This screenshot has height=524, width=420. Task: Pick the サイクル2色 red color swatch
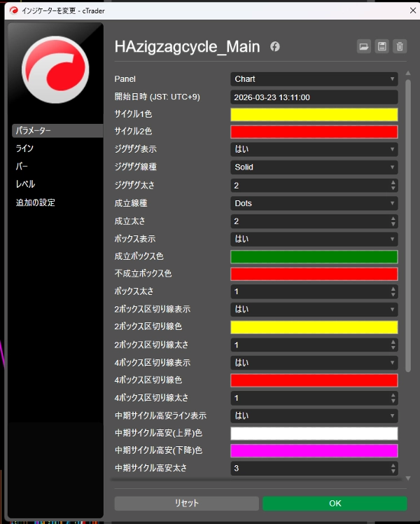[314, 132]
